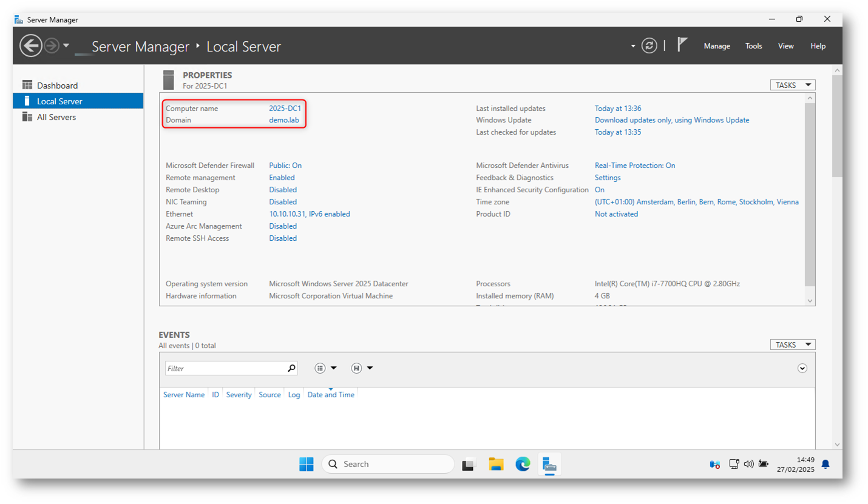The width and height of the screenshot is (868, 504).
Task: Open the View menu
Action: point(785,46)
